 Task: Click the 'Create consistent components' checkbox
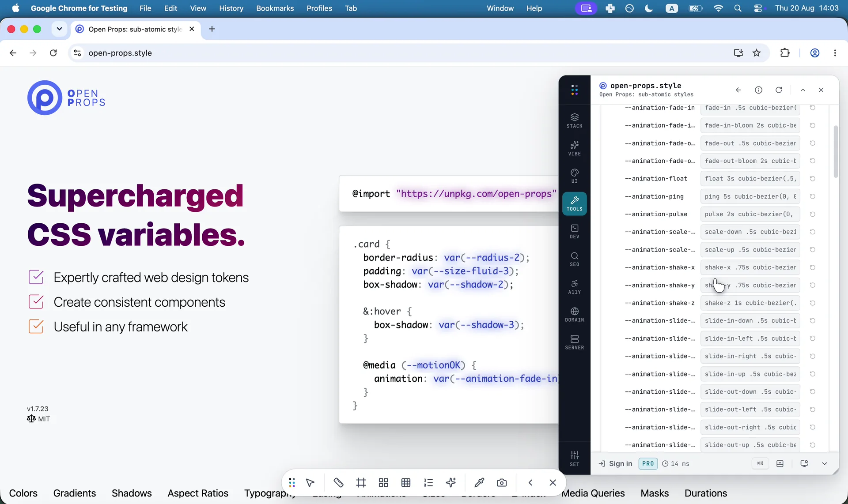click(x=36, y=302)
